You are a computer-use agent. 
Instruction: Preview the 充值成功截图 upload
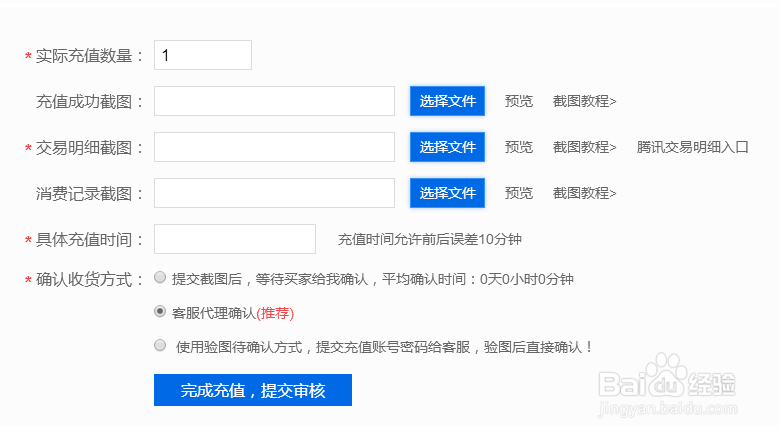tap(519, 101)
